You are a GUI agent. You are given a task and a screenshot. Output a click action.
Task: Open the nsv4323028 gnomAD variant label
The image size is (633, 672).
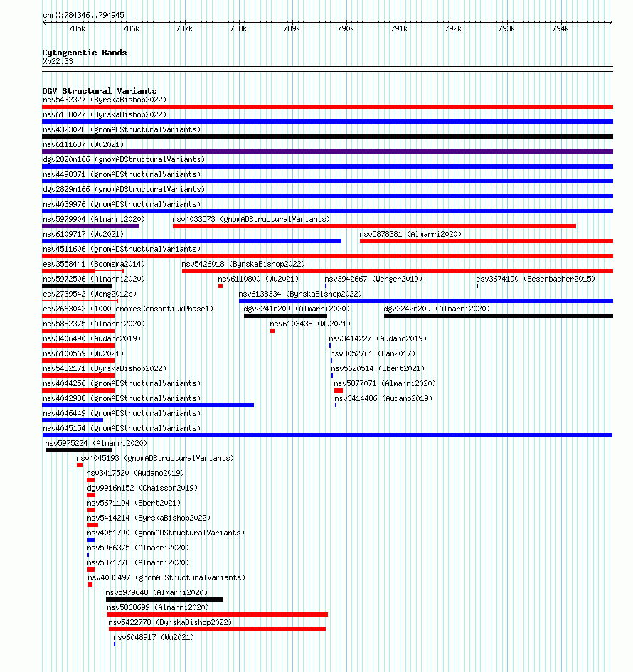[x=122, y=129]
